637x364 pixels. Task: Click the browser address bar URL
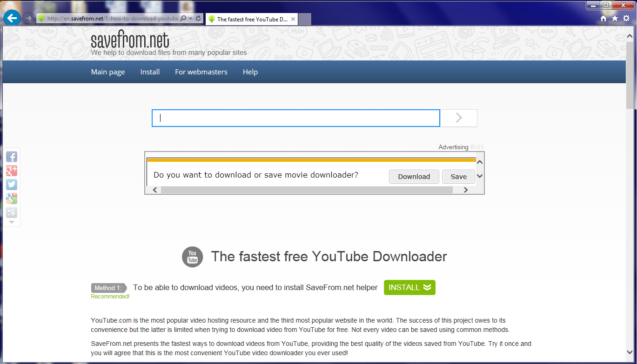112,19
